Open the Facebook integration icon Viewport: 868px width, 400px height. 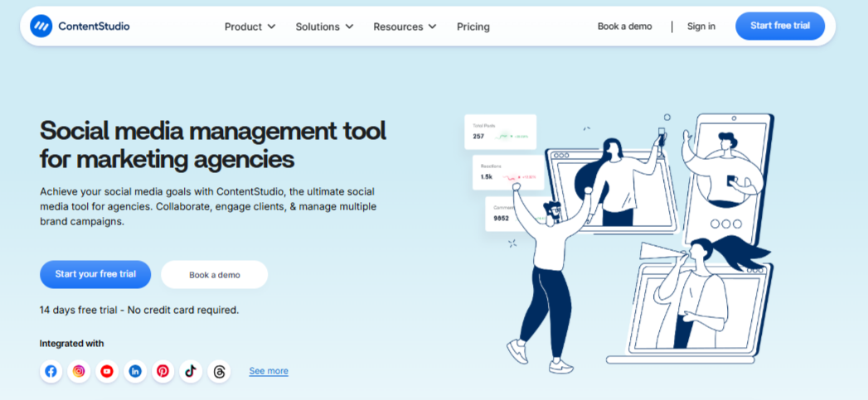(x=51, y=371)
